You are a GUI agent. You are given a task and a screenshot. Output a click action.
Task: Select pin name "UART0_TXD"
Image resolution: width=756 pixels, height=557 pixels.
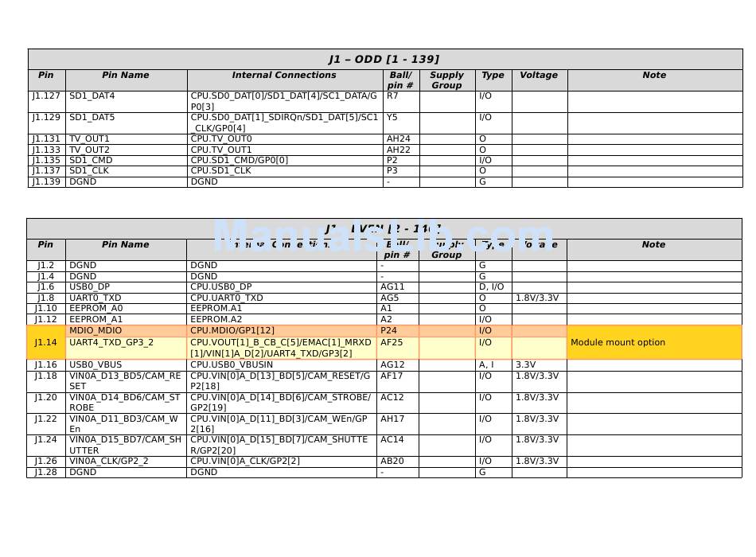point(95,298)
